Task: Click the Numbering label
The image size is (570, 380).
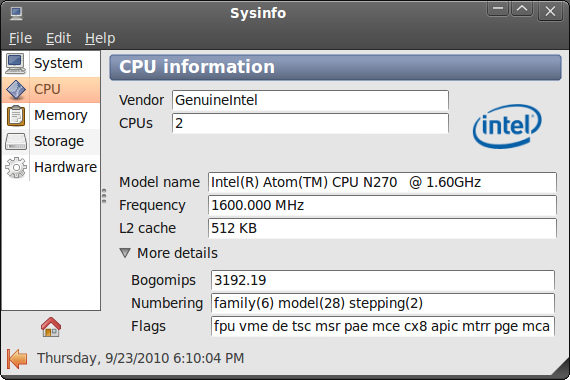Action: click(x=167, y=303)
